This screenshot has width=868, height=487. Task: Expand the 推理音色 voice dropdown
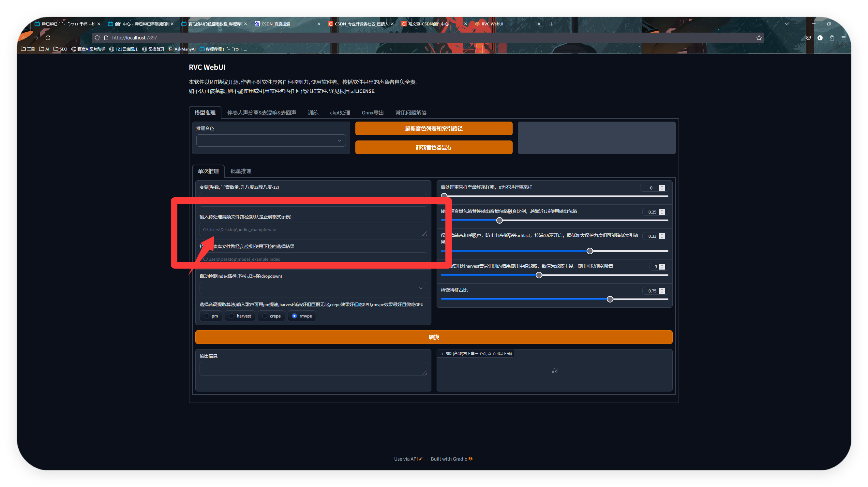(271, 141)
